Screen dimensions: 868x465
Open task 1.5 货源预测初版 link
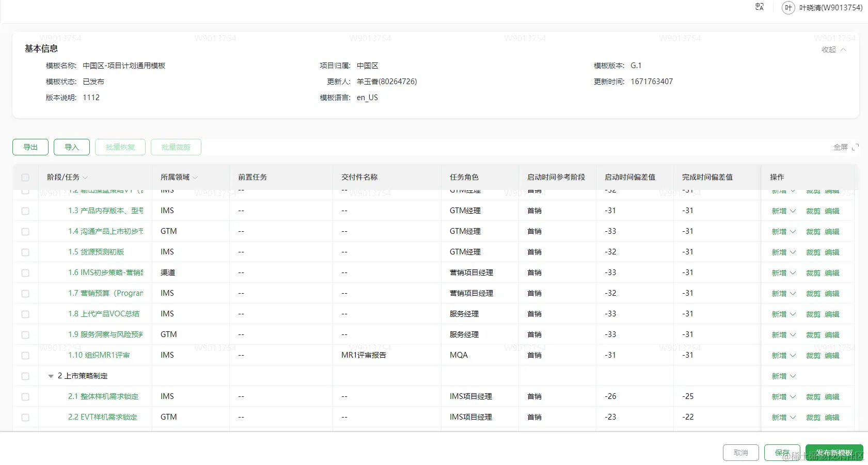[x=96, y=252]
